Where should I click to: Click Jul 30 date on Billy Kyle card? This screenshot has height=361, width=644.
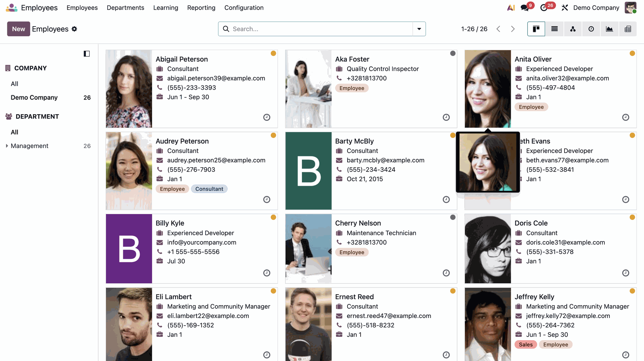[176, 261]
